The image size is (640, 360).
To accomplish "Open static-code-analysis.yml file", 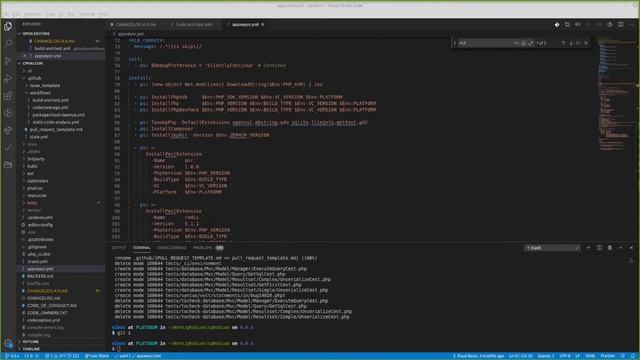I will (x=56, y=122).
